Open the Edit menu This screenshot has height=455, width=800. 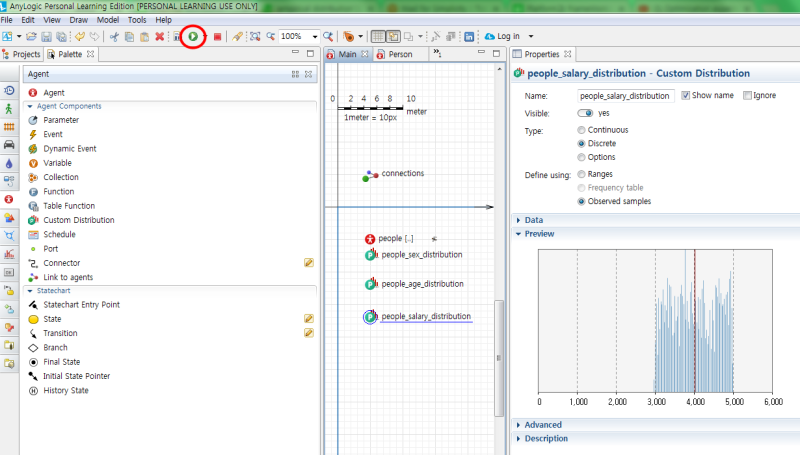pyautogui.click(x=28, y=20)
